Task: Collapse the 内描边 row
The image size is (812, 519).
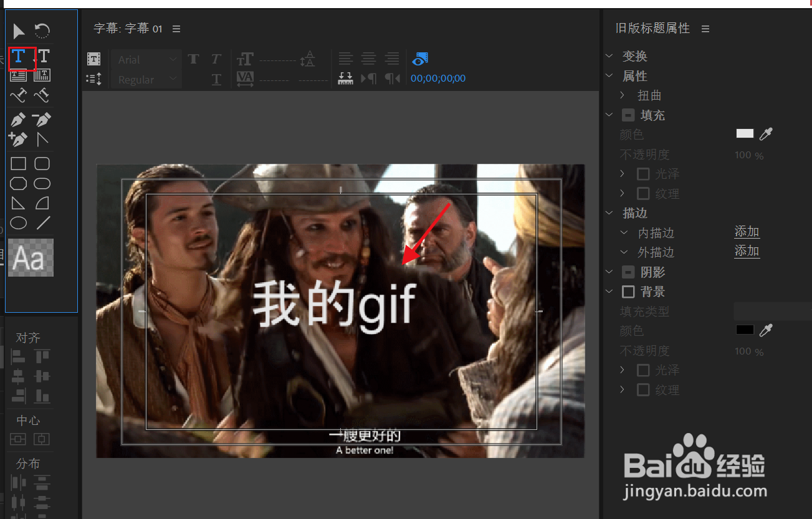Action: [x=624, y=232]
